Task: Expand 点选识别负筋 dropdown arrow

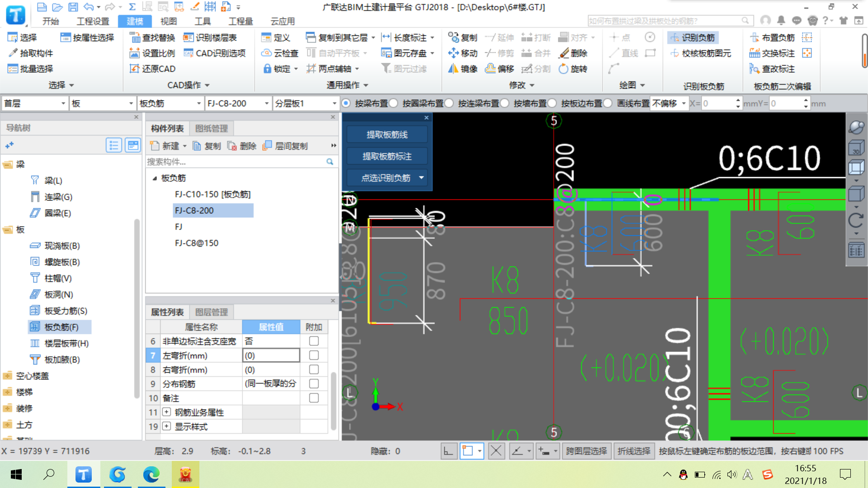Action: point(421,178)
